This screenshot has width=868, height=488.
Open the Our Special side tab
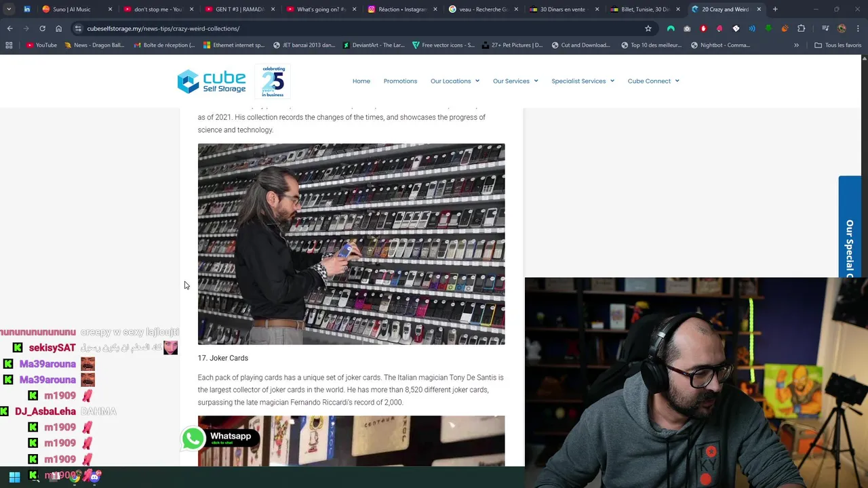tap(850, 227)
